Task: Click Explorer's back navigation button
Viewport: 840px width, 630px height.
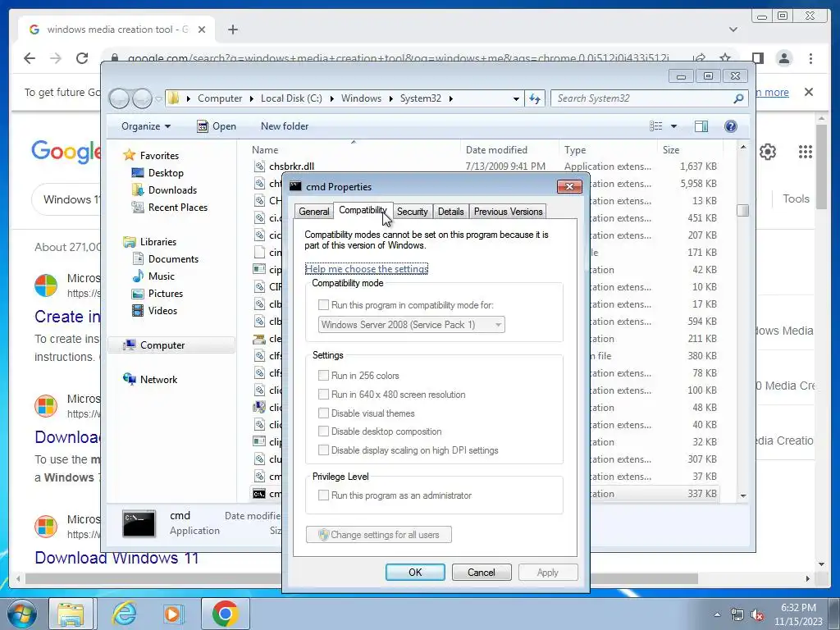Action: point(119,98)
